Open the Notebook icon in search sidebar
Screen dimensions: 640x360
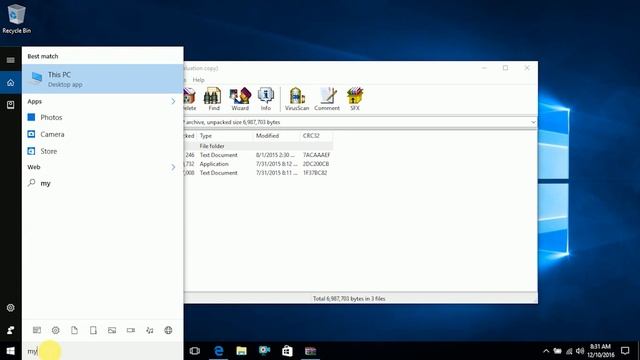coord(11,105)
